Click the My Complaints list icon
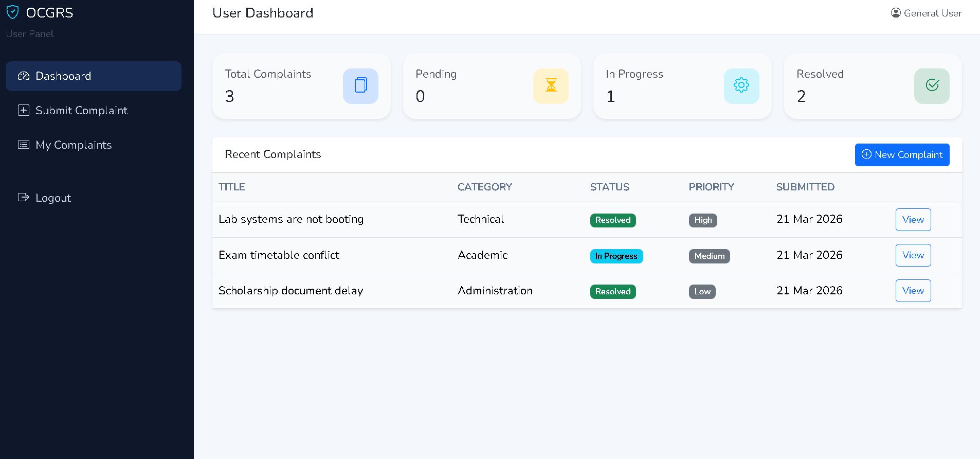Image resolution: width=980 pixels, height=459 pixels. pos(24,145)
